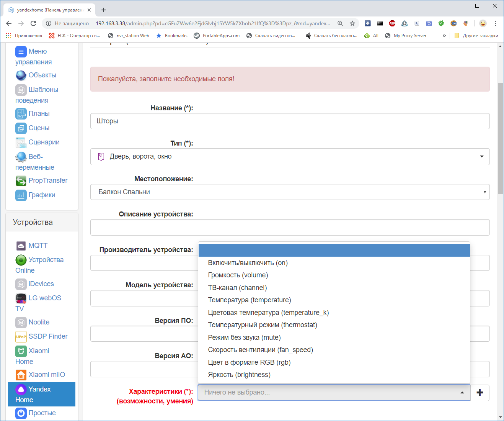Click the Шаблоны поведения icon
504x421 pixels.
pyautogui.click(x=21, y=90)
